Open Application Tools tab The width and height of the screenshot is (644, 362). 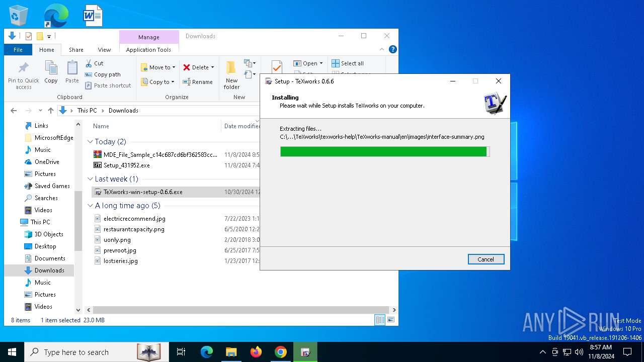point(148,50)
